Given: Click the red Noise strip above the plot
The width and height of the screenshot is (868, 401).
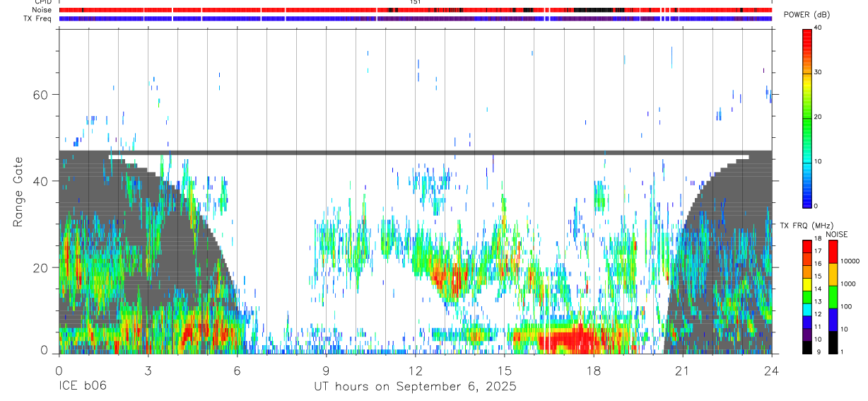Looking at the screenshot, I should tap(415, 10).
